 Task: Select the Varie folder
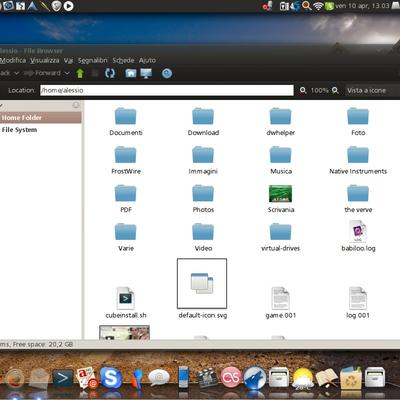pos(126,237)
